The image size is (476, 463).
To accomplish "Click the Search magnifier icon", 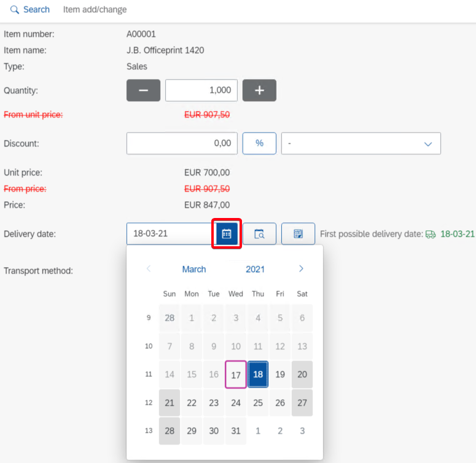I will (15, 10).
